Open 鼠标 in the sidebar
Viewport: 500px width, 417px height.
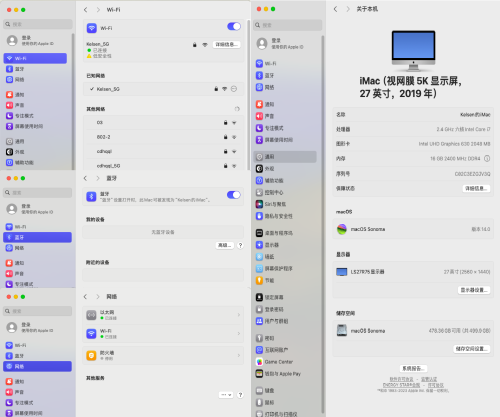point(265,402)
